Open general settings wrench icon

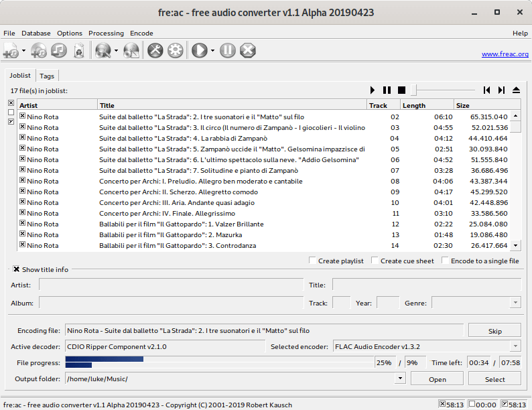tap(155, 50)
